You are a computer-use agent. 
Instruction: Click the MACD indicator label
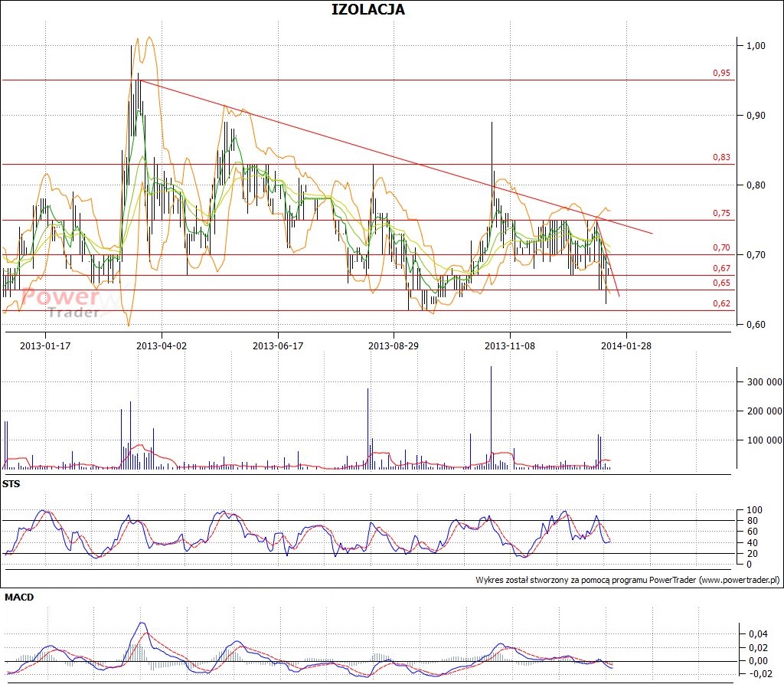pos(19,597)
